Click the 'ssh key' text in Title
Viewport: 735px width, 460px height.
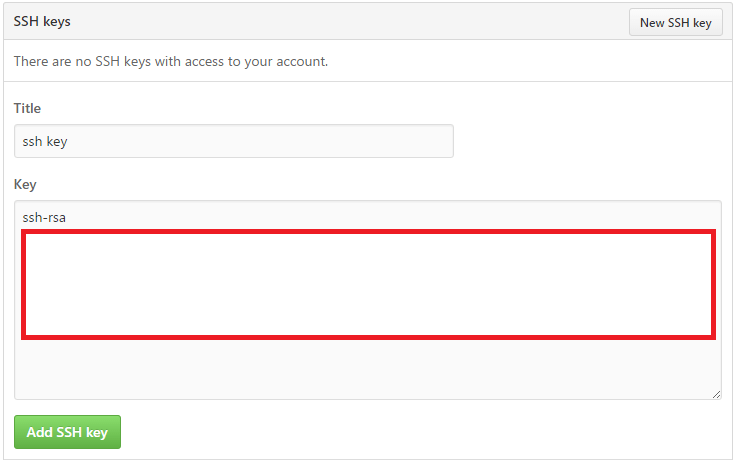tap(45, 142)
